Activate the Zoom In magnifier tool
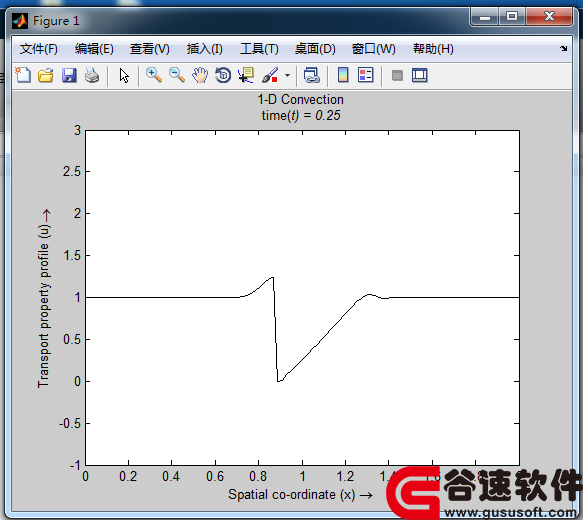583x520 pixels. coord(154,75)
